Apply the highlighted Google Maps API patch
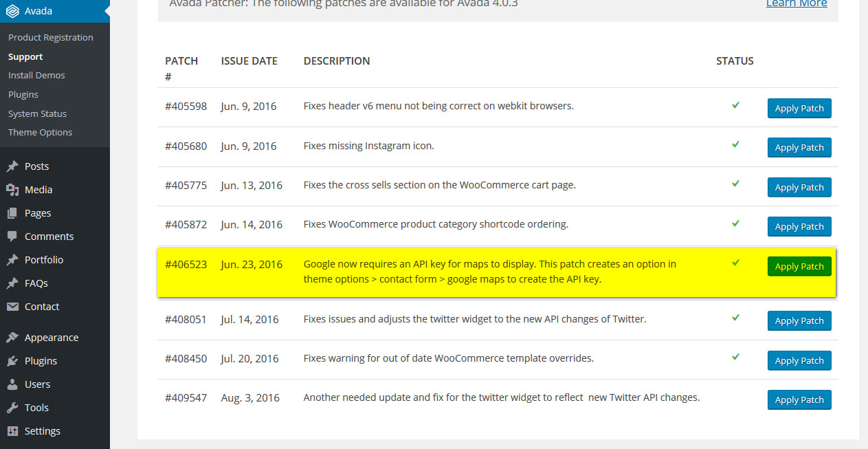 pos(799,267)
